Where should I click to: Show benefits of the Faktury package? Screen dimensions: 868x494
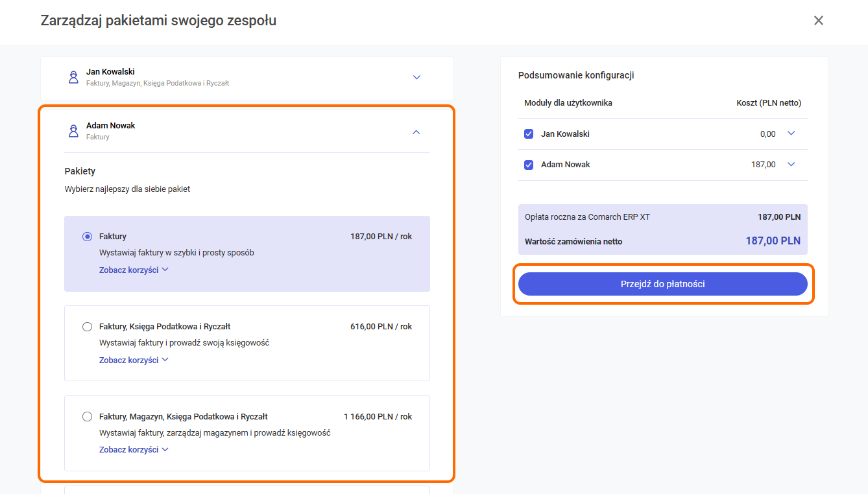(133, 270)
